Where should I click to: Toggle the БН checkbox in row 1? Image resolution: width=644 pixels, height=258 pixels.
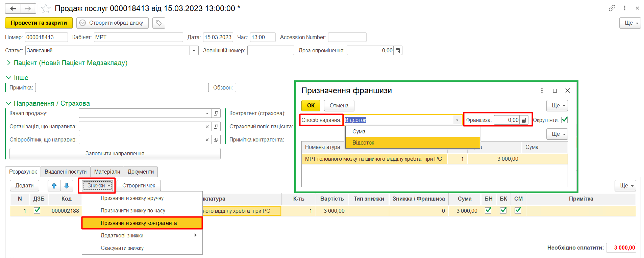pyautogui.click(x=488, y=210)
